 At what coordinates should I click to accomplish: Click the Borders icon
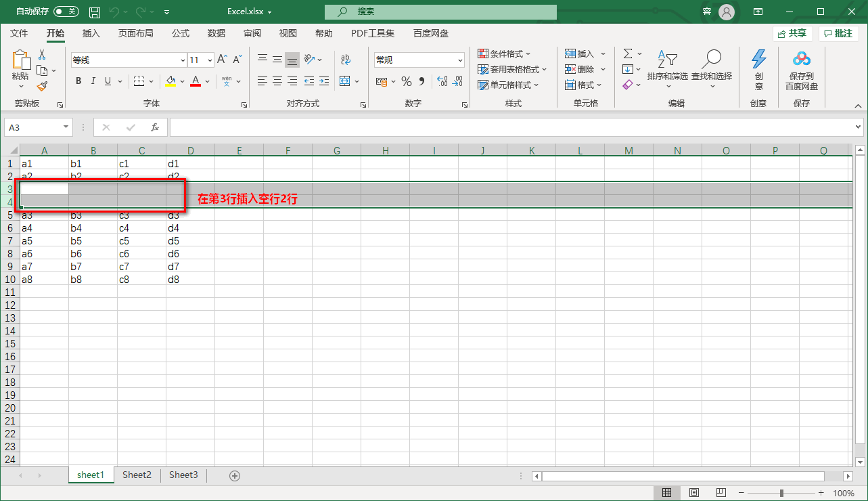(139, 81)
